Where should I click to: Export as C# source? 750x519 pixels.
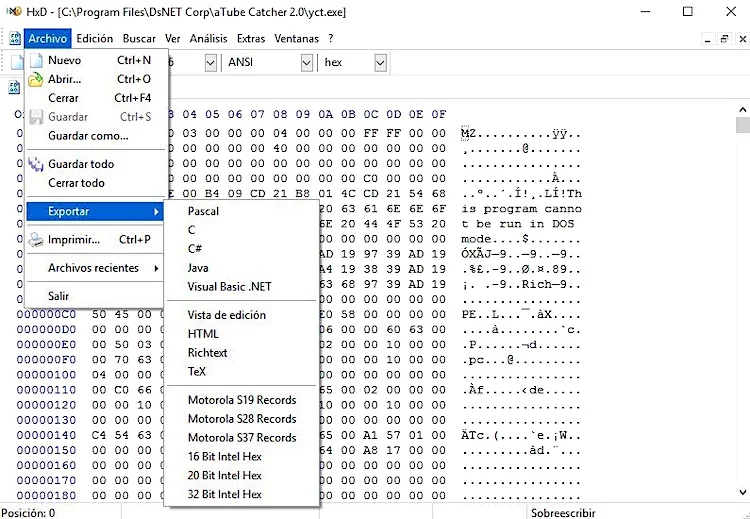coord(242,249)
